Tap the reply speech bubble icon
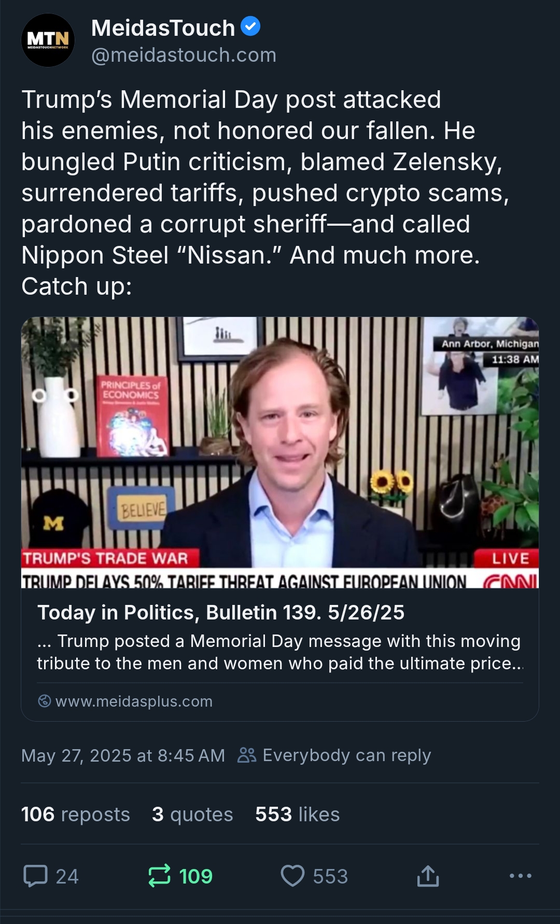560x924 pixels. click(36, 876)
